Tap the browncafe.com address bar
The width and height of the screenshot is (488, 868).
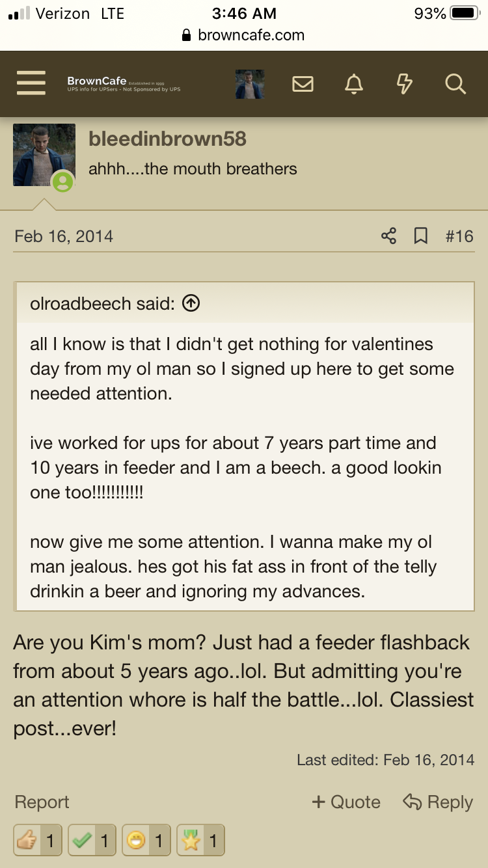(244, 35)
